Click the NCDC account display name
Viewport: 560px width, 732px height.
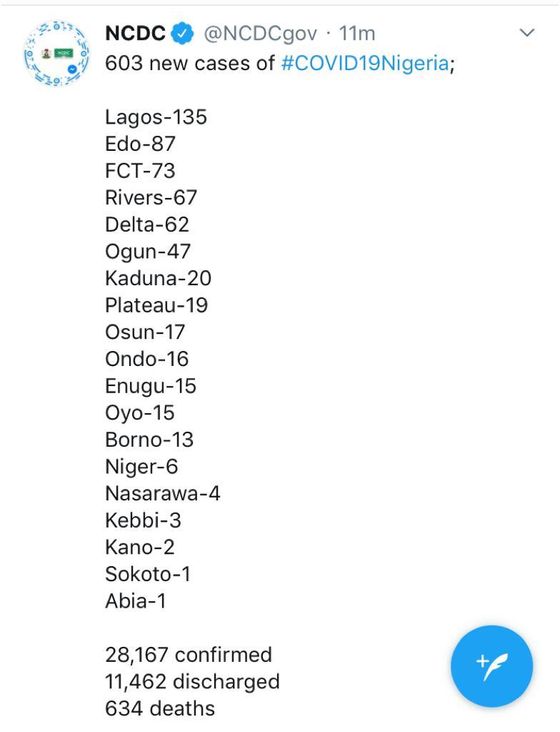click(135, 34)
